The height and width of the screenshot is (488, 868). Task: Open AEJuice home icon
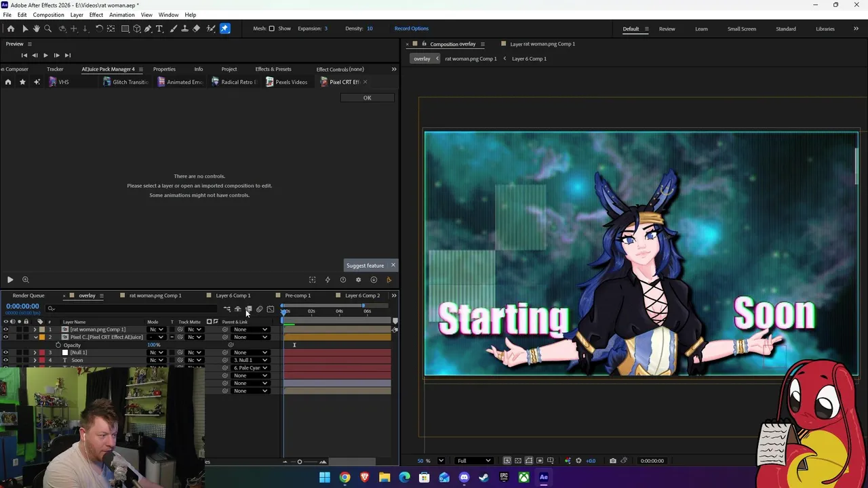click(8, 82)
